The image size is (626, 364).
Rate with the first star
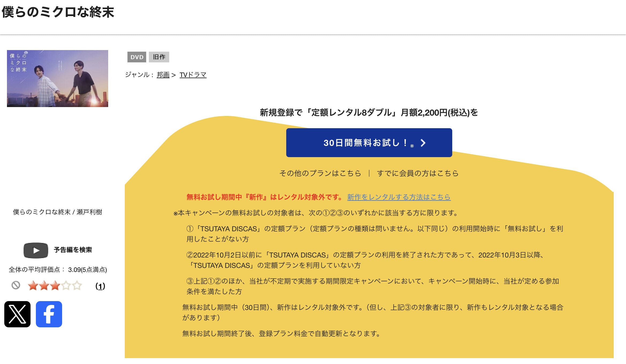click(x=33, y=286)
